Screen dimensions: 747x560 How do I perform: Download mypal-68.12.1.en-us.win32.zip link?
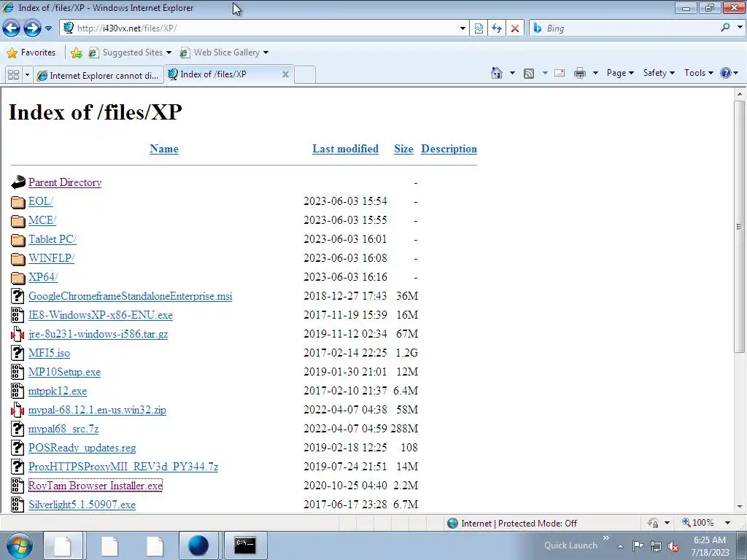pos(97,410)
